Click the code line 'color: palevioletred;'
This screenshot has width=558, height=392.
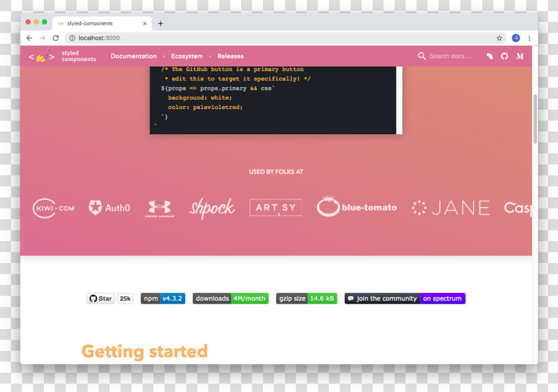tap(205, 107)
